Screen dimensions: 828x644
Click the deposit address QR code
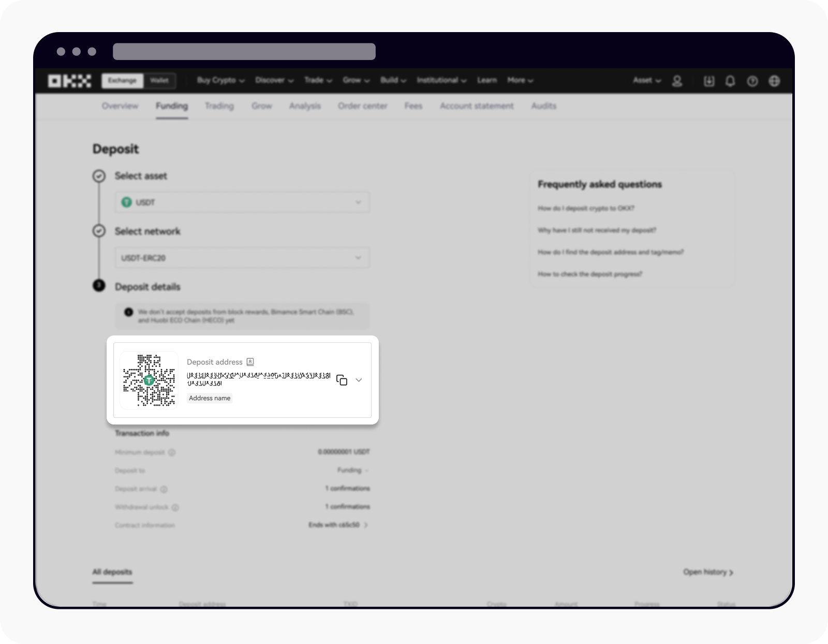pyautogui.click(x=149, y=380)
